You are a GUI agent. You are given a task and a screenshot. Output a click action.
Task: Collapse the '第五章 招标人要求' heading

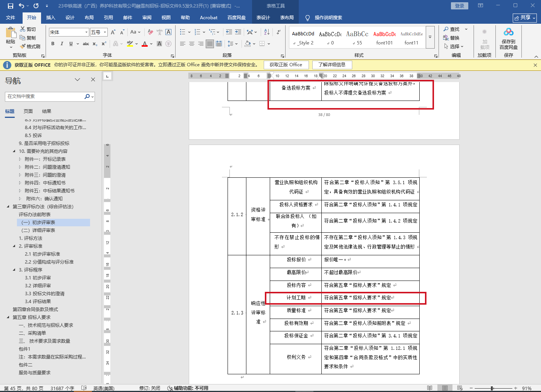(8, 317)
